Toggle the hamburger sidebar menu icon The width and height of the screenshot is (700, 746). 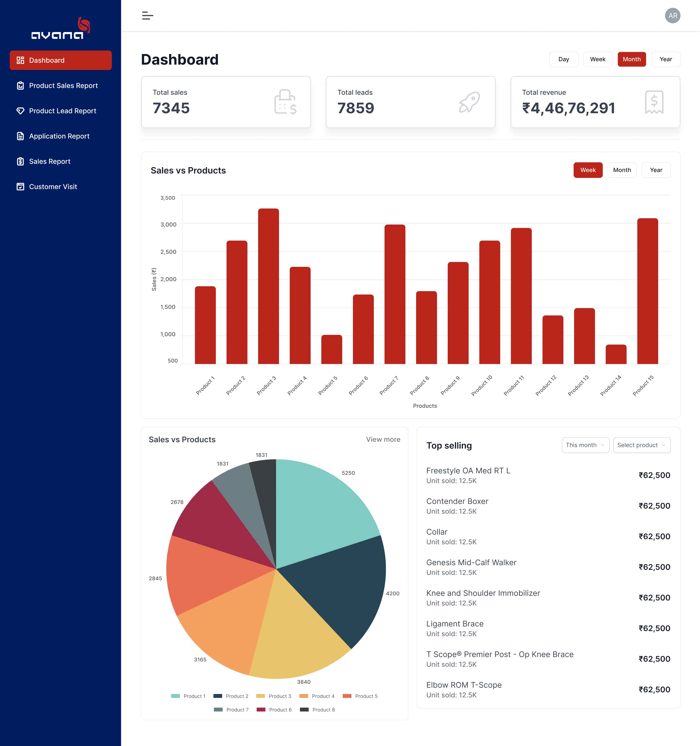pos(148,15)
